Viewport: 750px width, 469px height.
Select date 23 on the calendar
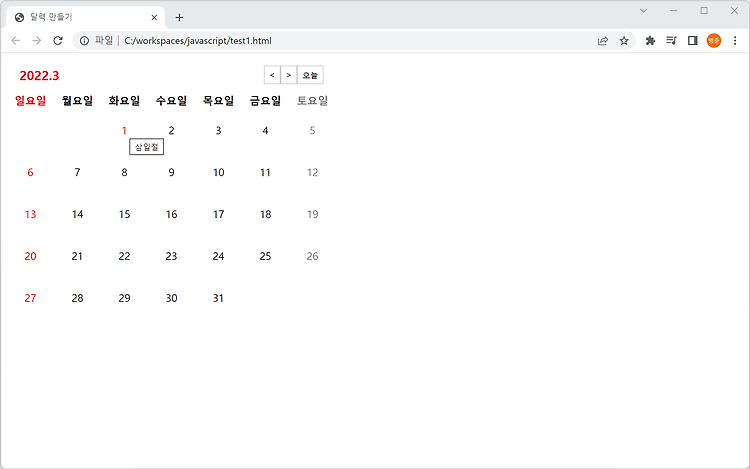[171, 256]
